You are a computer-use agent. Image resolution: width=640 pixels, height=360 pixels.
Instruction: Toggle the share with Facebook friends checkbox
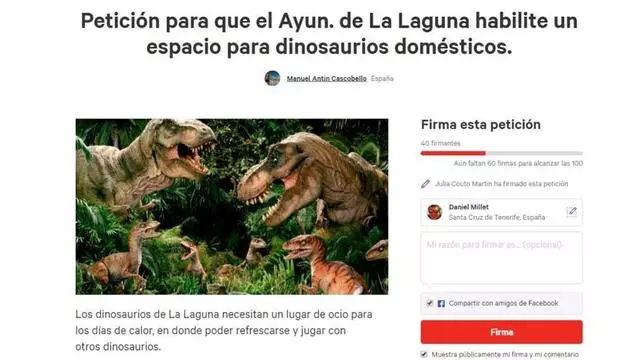coord(429,303)
